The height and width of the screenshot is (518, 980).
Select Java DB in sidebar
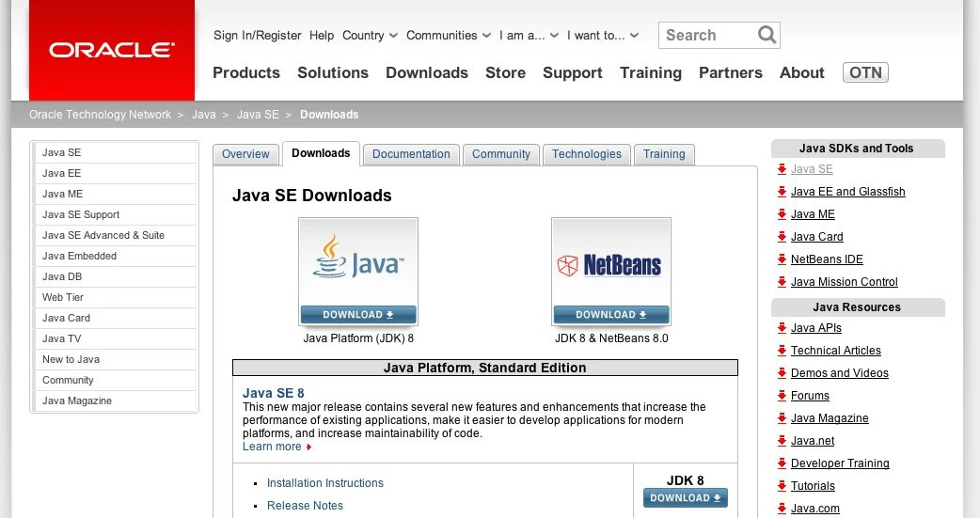click(x=115, y=276)
